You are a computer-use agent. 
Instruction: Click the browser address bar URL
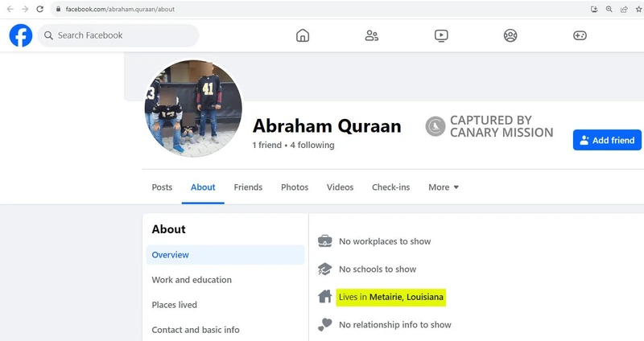120,9
